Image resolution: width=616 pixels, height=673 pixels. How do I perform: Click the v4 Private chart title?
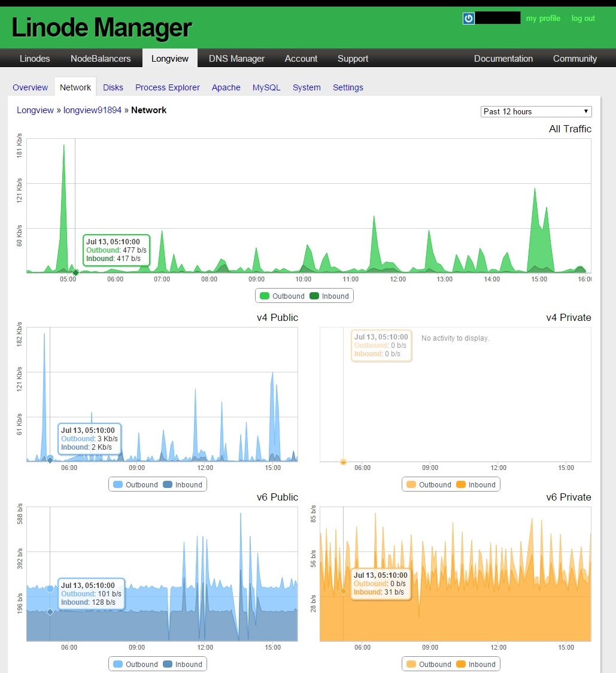[568, 317]
